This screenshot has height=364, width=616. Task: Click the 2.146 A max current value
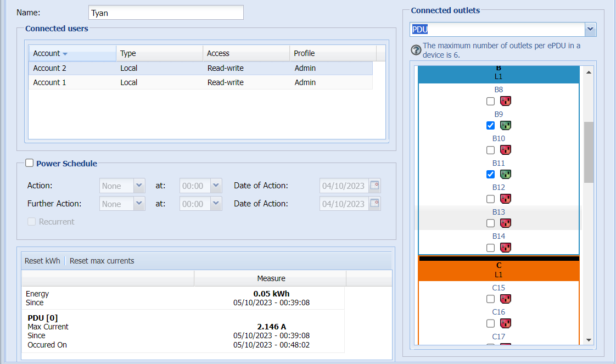pos(271,327)
